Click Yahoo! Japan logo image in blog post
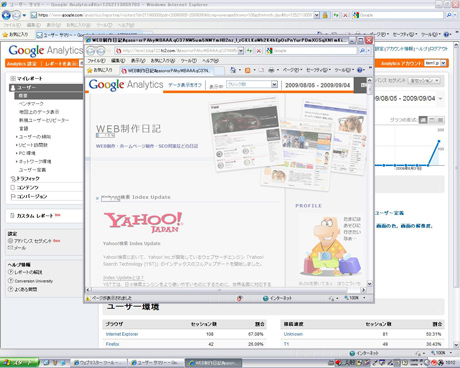This screenshot has height=368, width=460. 143,222
